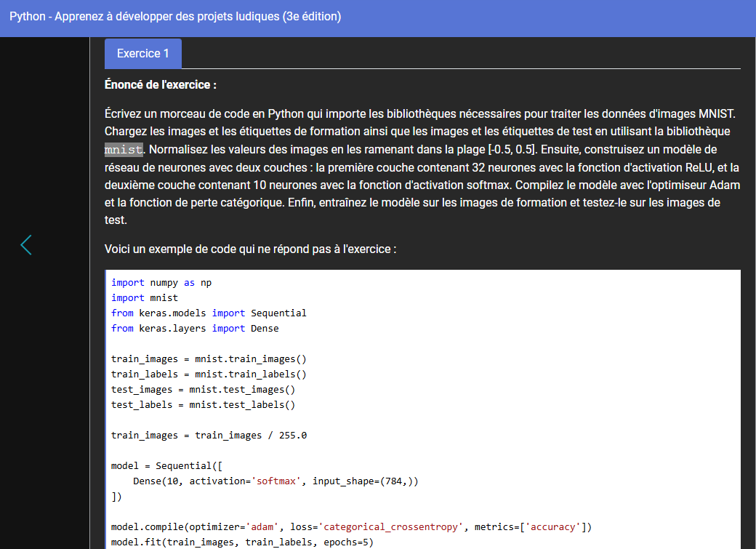The image size is (756, 549).
Task: Click the line 'test_labels = mnist.test_labels()'
Action: [x=203, y=405]
